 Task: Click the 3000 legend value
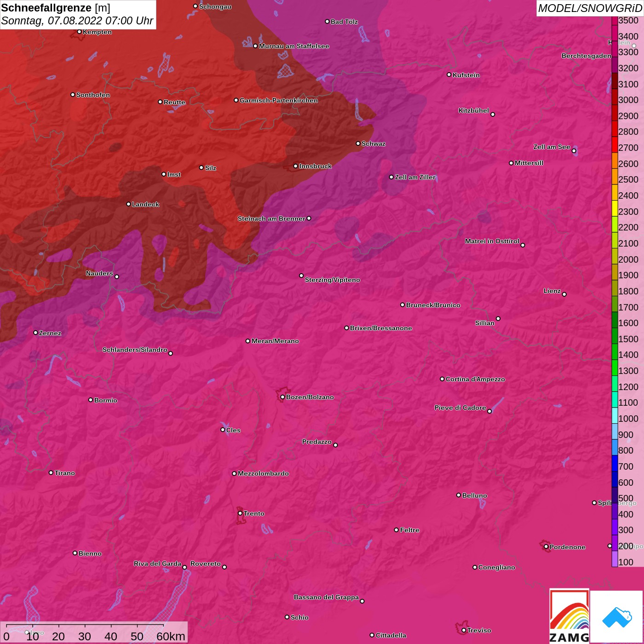(x=628, y=100)
